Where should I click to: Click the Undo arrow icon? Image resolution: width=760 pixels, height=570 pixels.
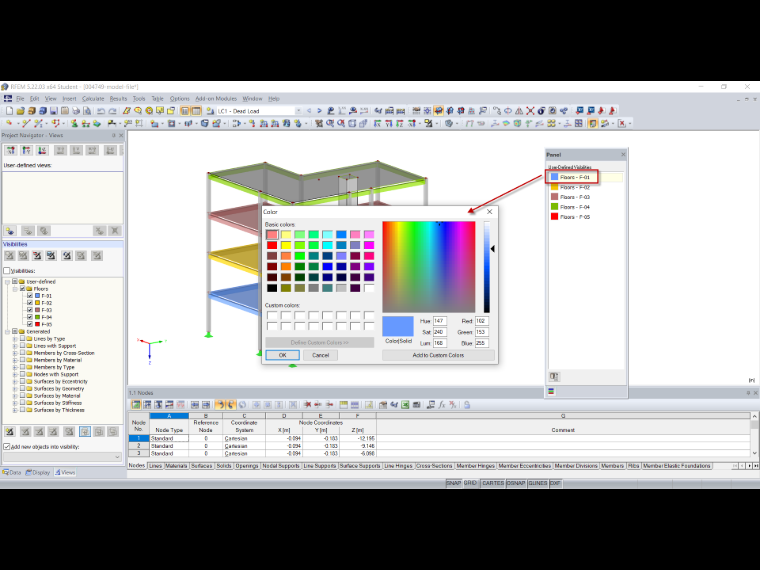[x=101, y=111]
